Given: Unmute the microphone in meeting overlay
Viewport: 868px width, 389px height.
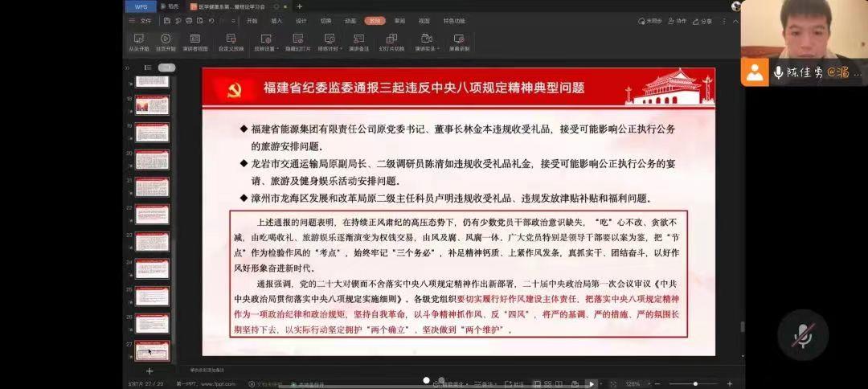Looking at the screenshot, I should [803, 335].
